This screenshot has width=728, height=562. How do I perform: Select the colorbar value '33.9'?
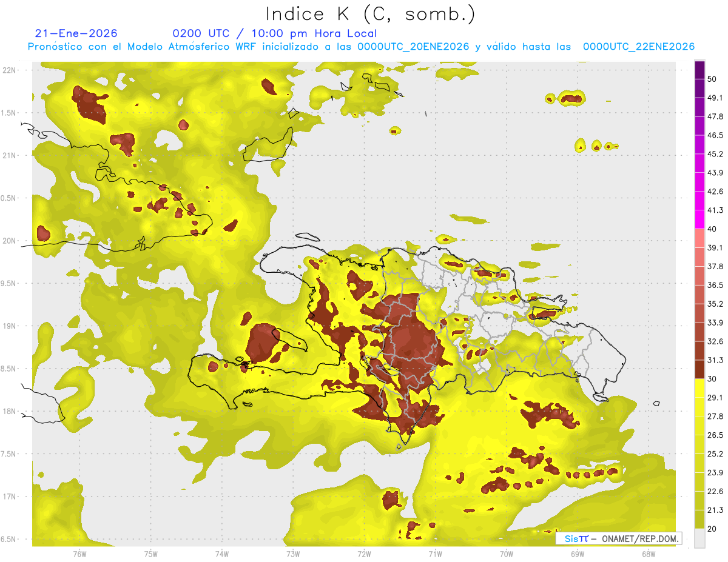coord(715,323)
